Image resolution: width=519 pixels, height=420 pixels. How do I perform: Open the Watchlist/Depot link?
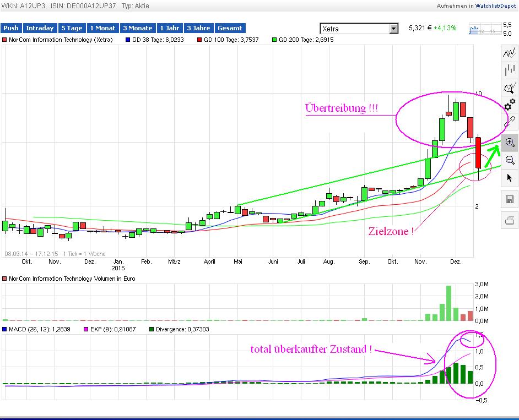[496, 6]
